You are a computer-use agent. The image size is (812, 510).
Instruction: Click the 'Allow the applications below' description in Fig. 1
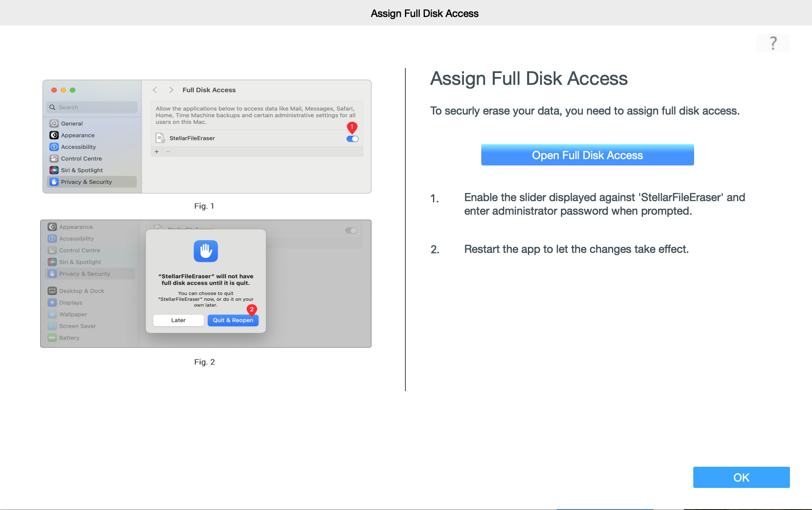pyautogui.click(x=256, y=115)
